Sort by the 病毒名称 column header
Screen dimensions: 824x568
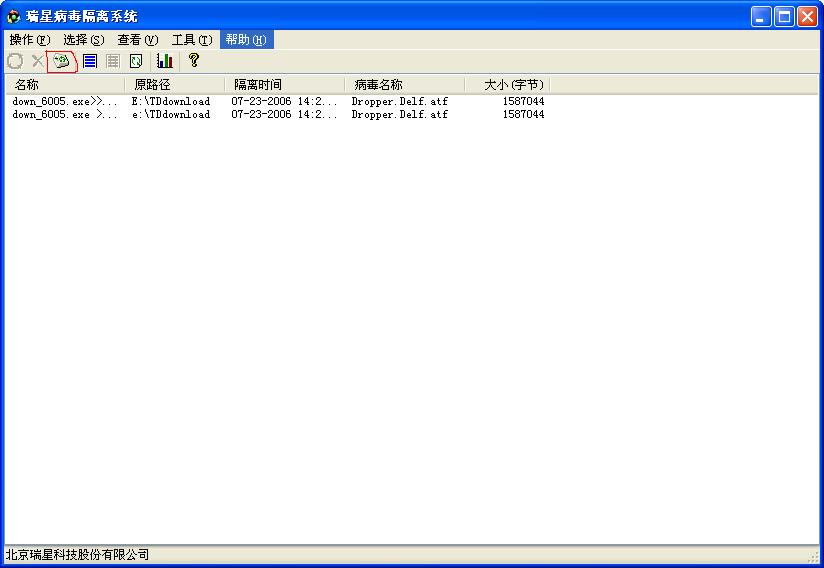405,85
